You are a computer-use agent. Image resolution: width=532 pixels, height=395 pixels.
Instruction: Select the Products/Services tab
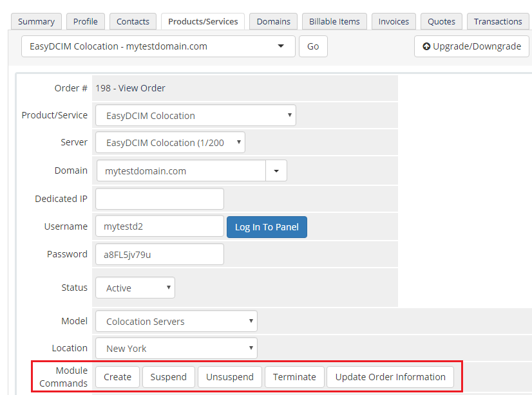coord(203,21)
